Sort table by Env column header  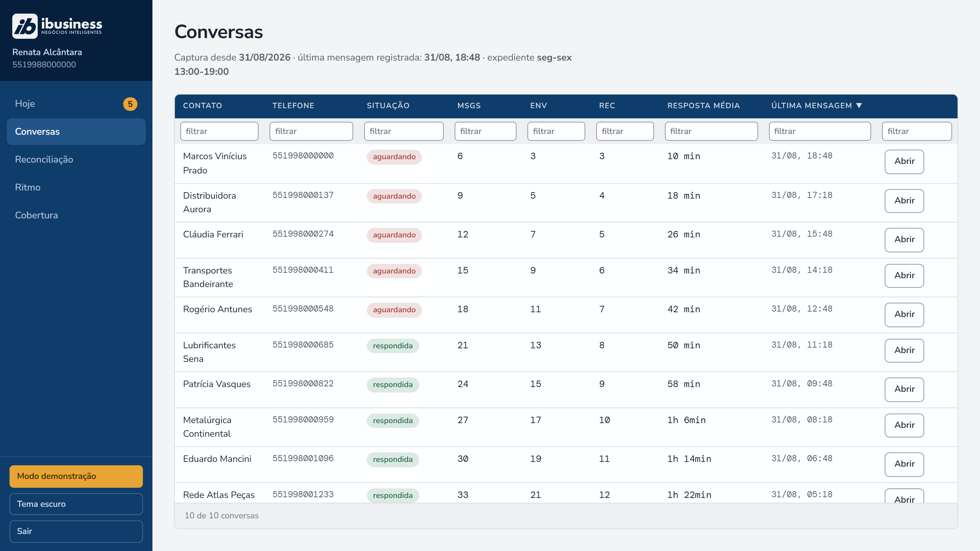[x=538, y=105]
